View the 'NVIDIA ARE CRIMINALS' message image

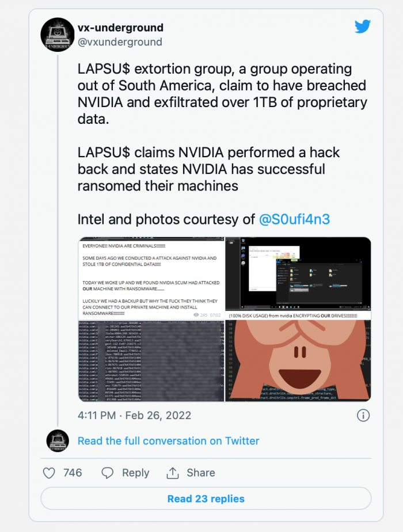[x=151, y=278]
